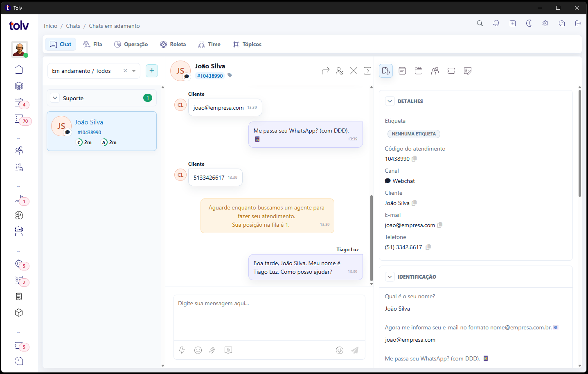Open the ticket panel icon
This screenshot has height=374, width=588.
(451, 71)
